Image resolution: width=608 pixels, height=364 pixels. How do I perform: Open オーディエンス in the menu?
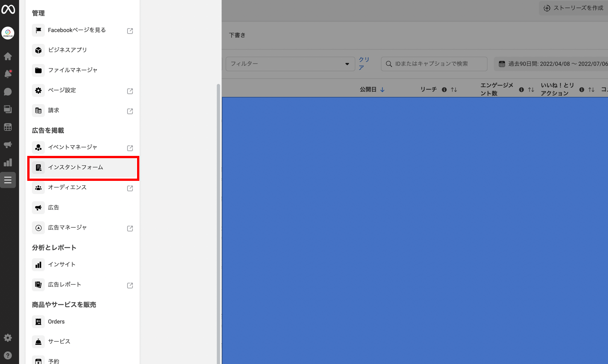[x=83, y=188]
